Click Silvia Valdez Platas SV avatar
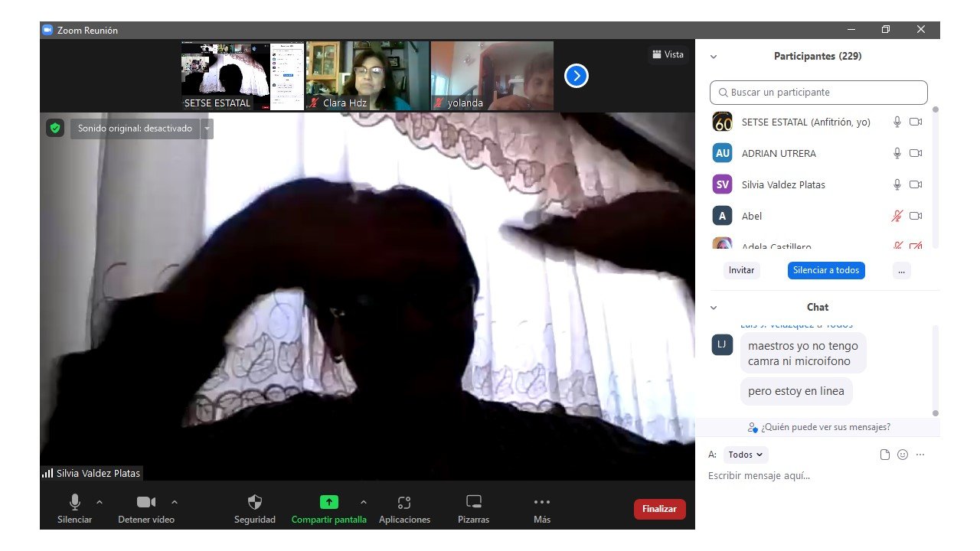This screenshot has width=980, height=551. point(722,184)
